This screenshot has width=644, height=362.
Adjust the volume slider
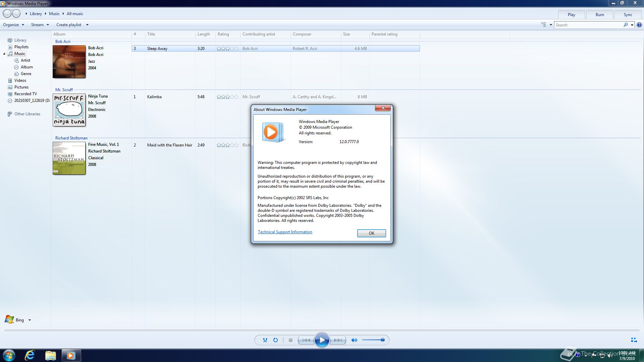coord(373,340)
